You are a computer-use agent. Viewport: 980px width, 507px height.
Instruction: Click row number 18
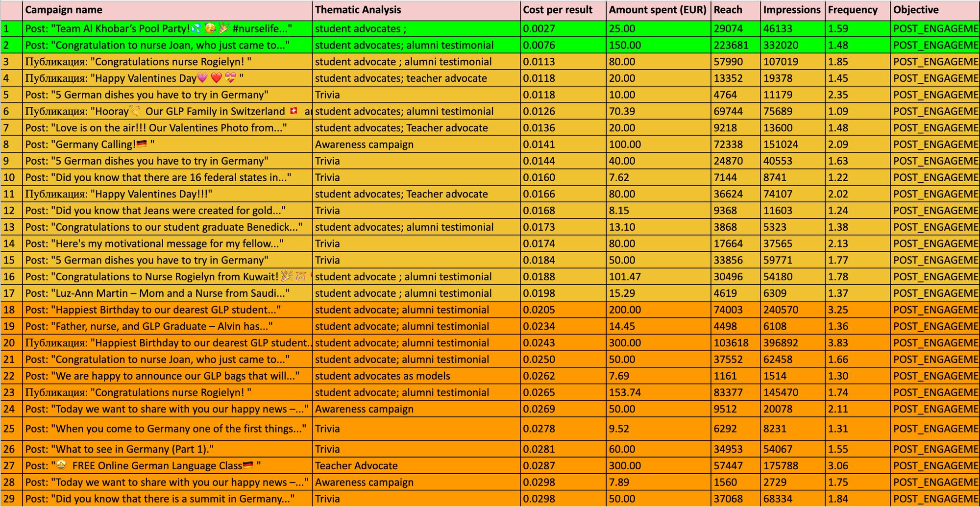(x=11, y=310)
